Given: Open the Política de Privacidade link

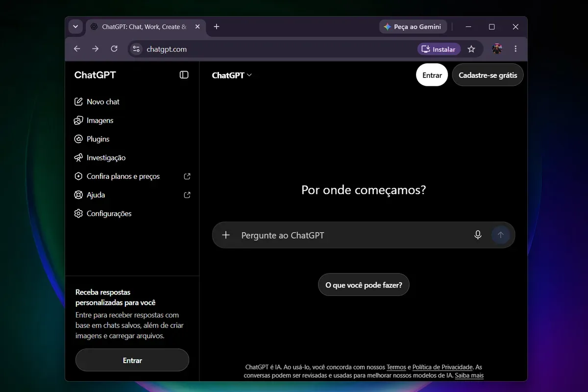Looking at the screenshot, I should (x=442, y=367).
